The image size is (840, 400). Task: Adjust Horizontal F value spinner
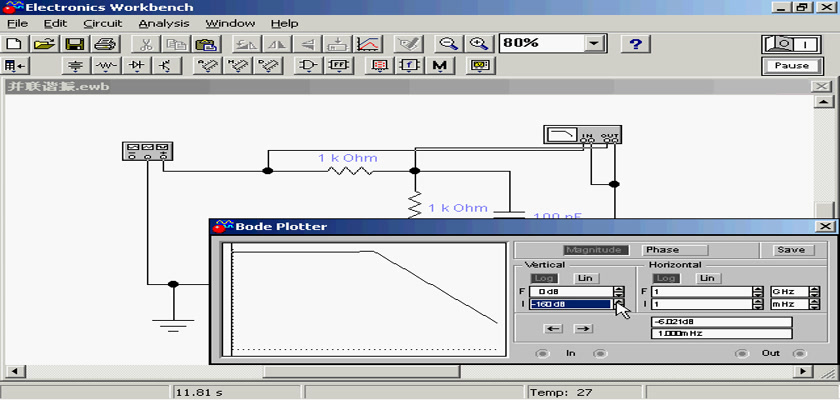pos(758,292)
